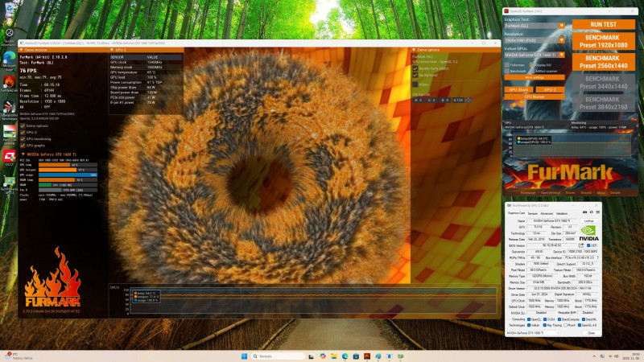Open Microsoft Edge from the taskbar

[345, 356]
